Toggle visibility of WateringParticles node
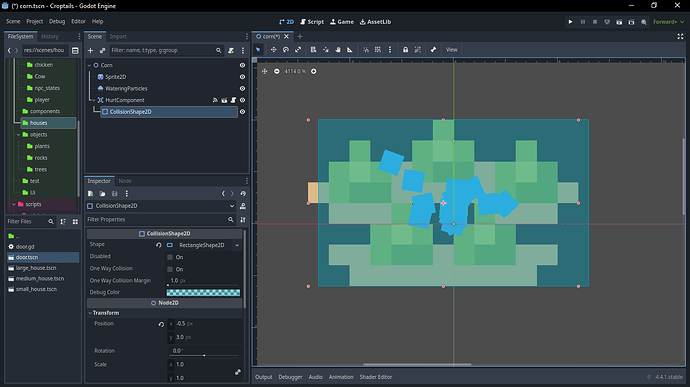This screenshot has width=690, height=387. pyautogui.click(x=242, y=88)
